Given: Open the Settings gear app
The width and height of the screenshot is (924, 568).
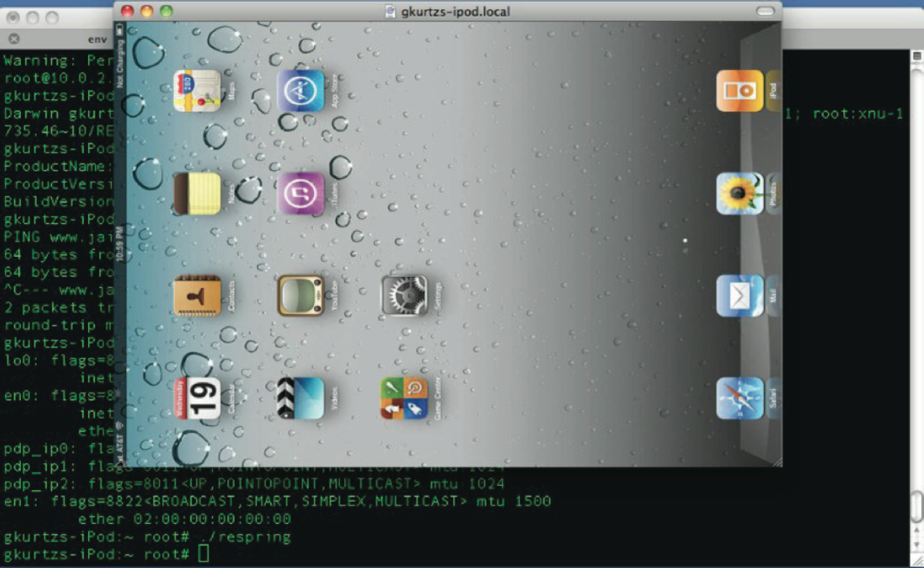Looking at the screenshot, I should [x=404, y=296].
